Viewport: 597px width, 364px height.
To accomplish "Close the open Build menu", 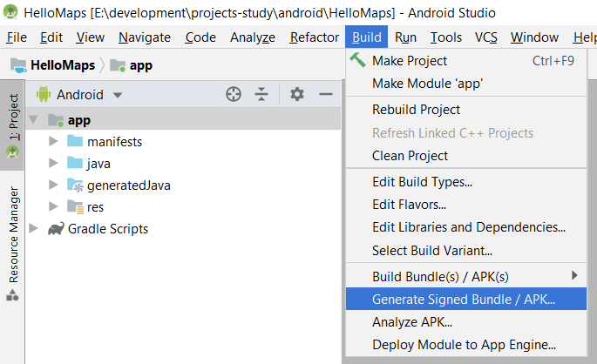I will 367,37.
